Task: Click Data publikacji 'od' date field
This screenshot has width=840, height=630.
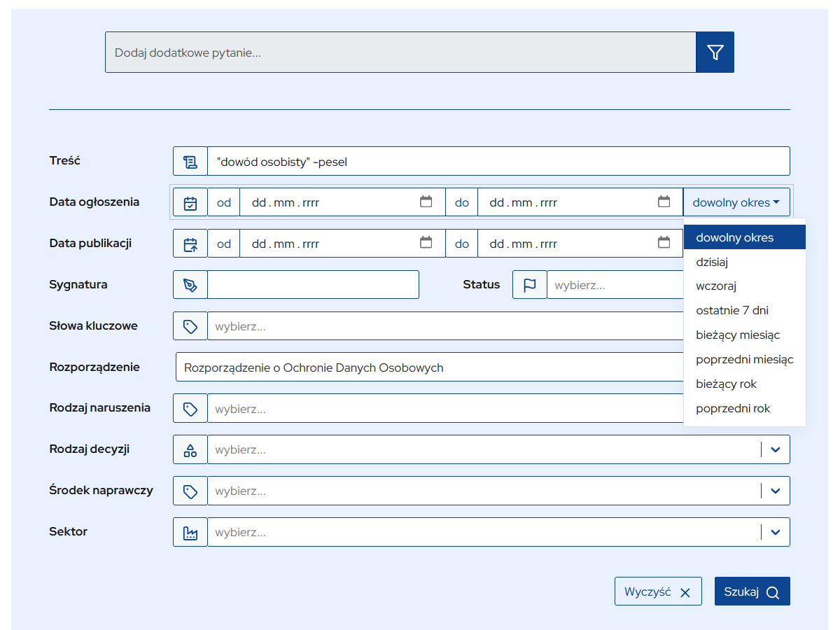Action: (342, 244)
